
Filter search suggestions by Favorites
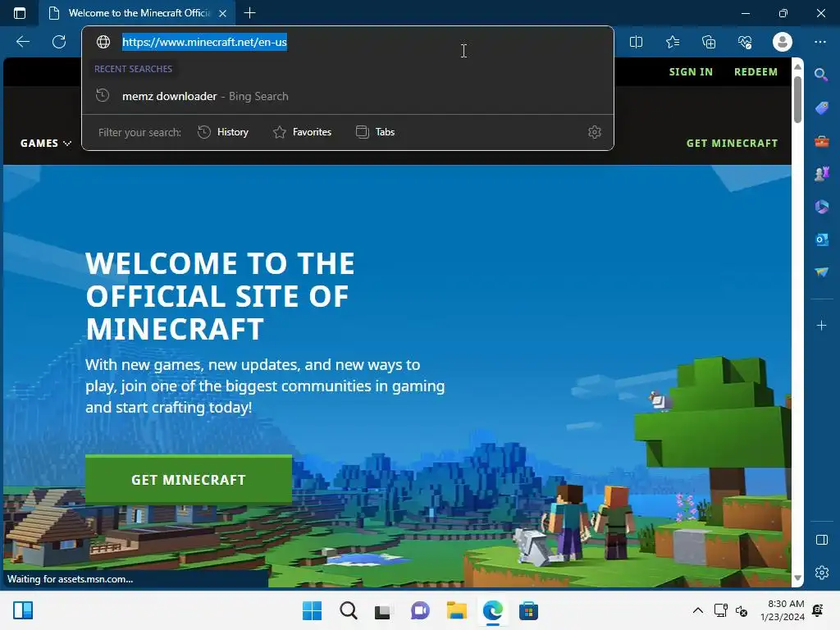(302, 132)
